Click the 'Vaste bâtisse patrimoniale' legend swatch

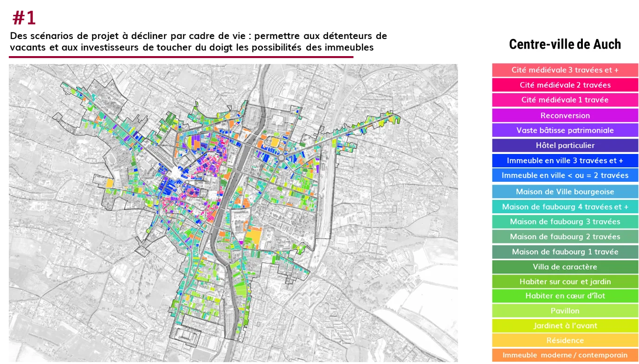coord(565,130)
